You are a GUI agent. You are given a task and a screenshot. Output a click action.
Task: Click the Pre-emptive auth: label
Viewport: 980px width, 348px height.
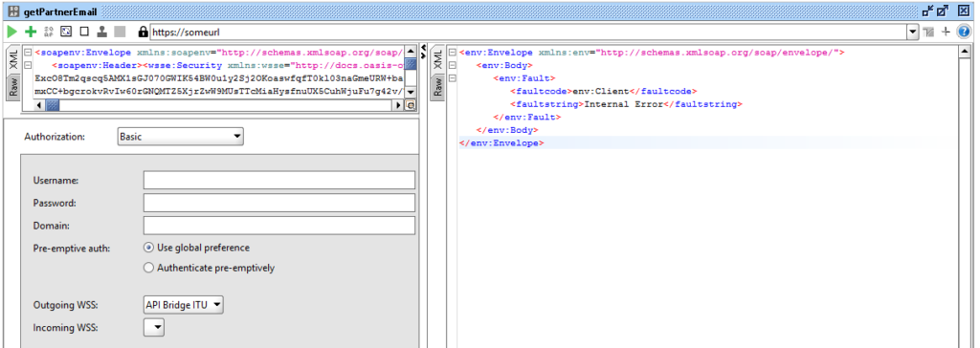click(x=71, y=248)
